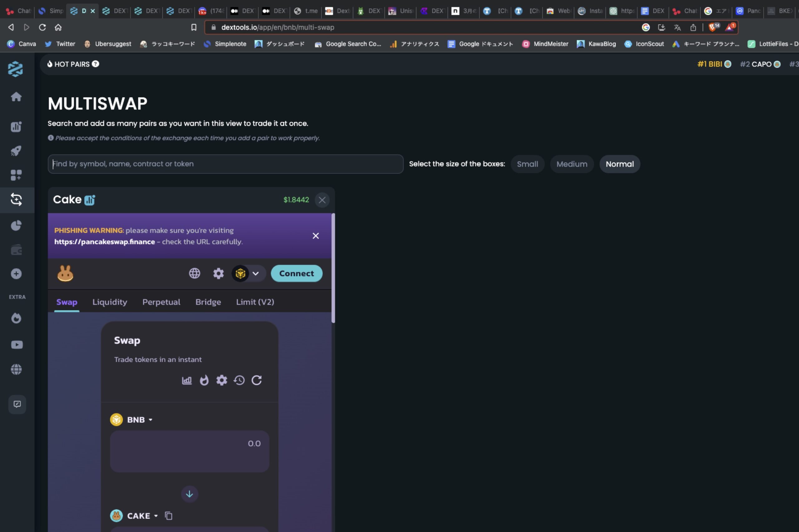Switch to the Liquidity tab
The image size is (799, 532).
pos(109,302)
